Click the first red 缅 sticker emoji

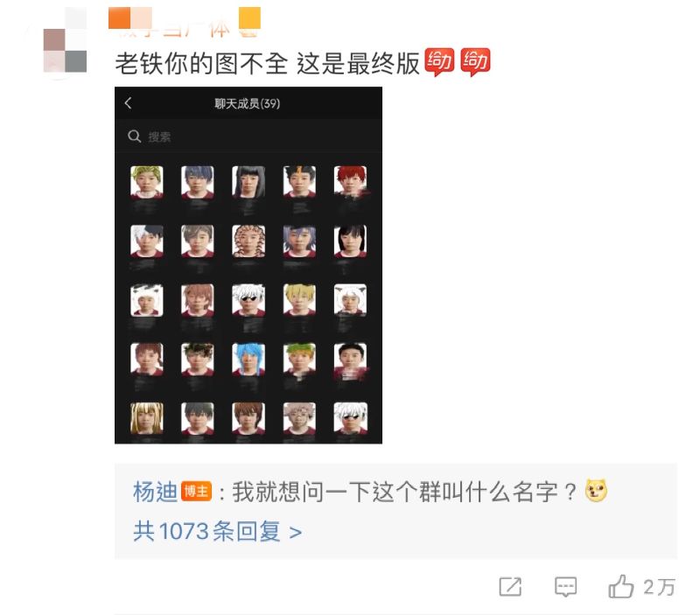439,61
